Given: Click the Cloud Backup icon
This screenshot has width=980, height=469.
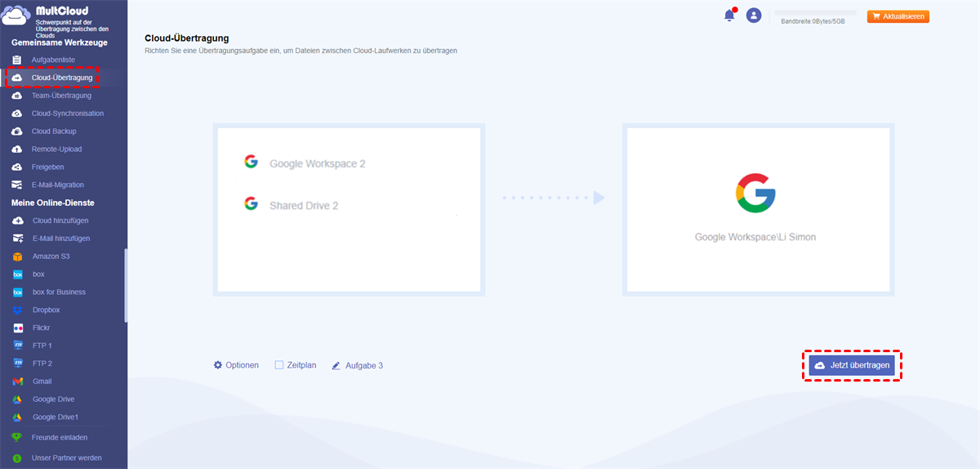Looking at the screenshot, I should 17,132.
